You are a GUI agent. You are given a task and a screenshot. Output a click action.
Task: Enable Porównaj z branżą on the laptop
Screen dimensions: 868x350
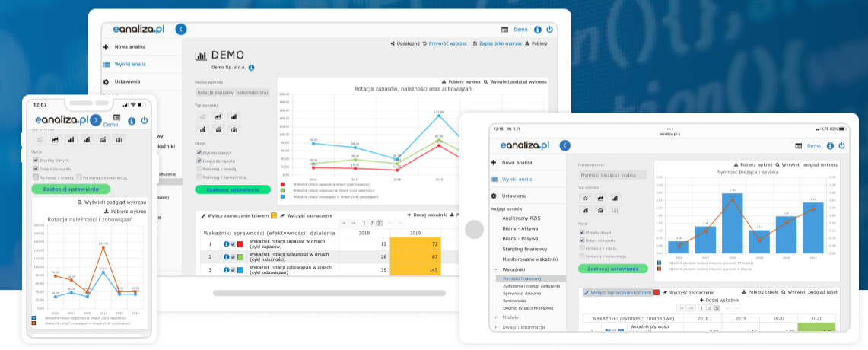tap(199, 169)
